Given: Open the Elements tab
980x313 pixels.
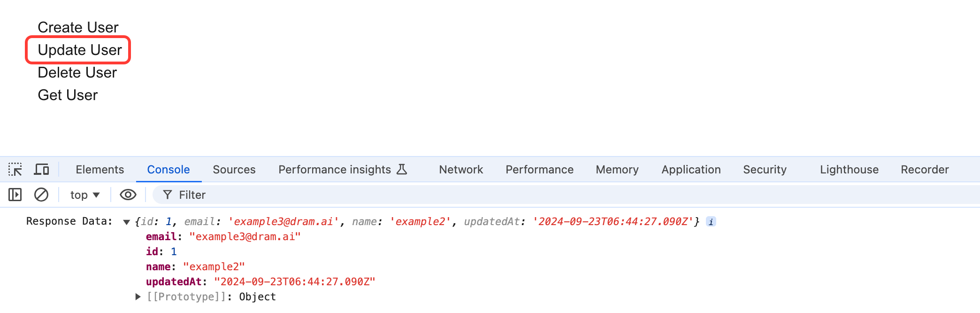Looking at the screenshot, I should [100, 170].
